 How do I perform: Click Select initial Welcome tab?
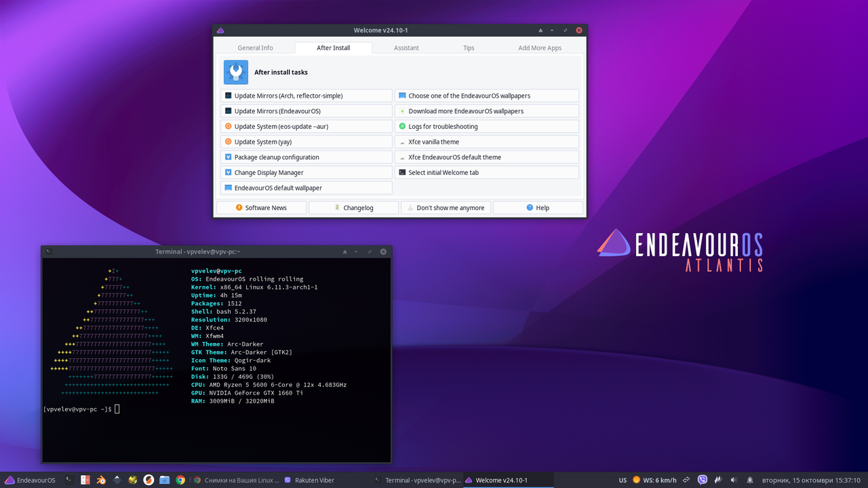pos(487,172)
